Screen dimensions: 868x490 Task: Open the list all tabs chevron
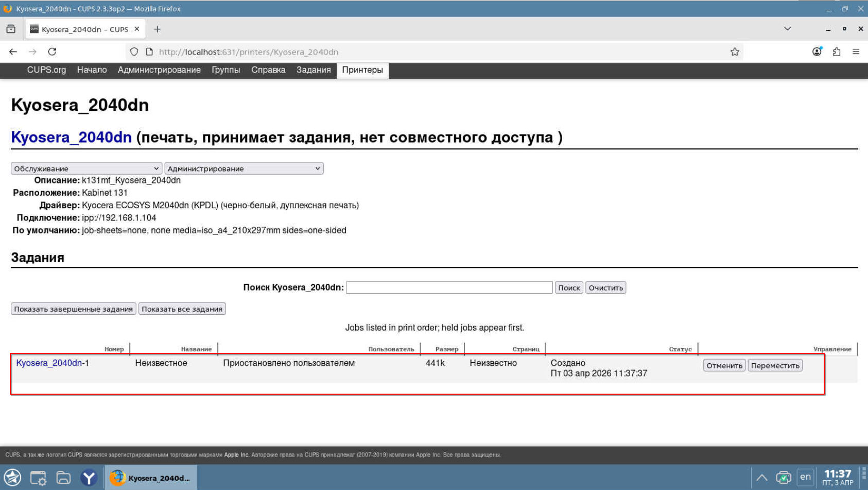click(787, 29)
